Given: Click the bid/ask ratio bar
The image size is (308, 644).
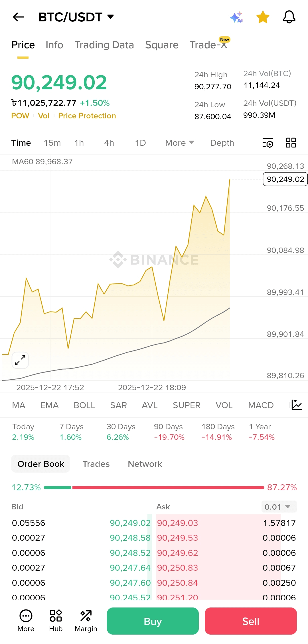Looking at the screenshot, I should 154,487.
